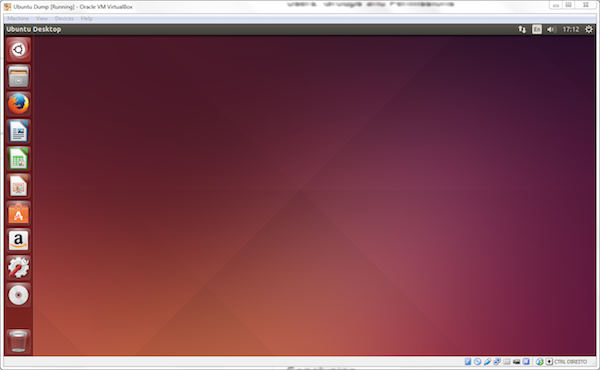The image size is (600, 370).
Task: Open the Trash in the launcher
Action: pyautogui.click(x=18, y=341)
